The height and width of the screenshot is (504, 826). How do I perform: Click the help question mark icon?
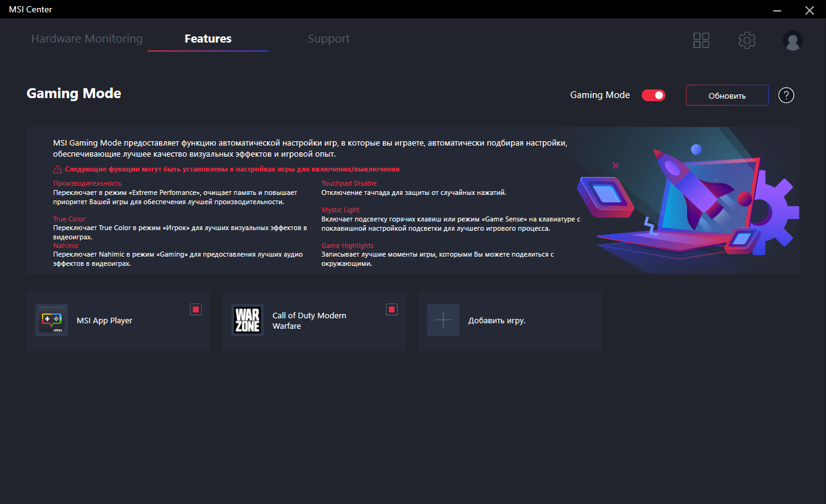(786, 96)
